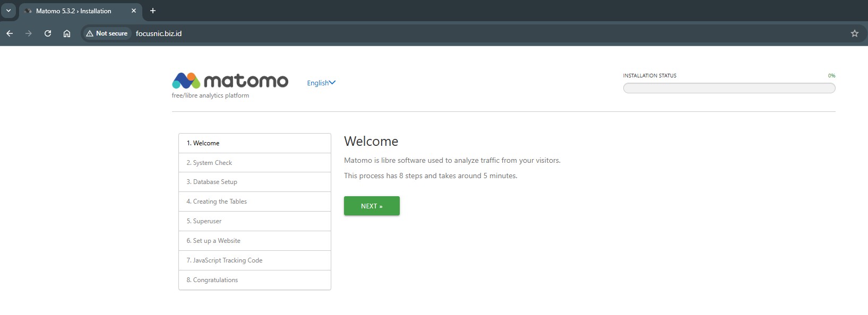868x315 pixels.
Task: Click the browser forward arrow
Action: coord(29,33)
